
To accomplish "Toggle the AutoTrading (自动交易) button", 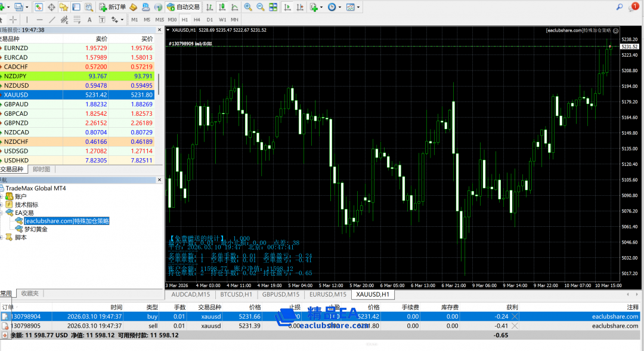I will pyautogui.click(x=184, y=7).
